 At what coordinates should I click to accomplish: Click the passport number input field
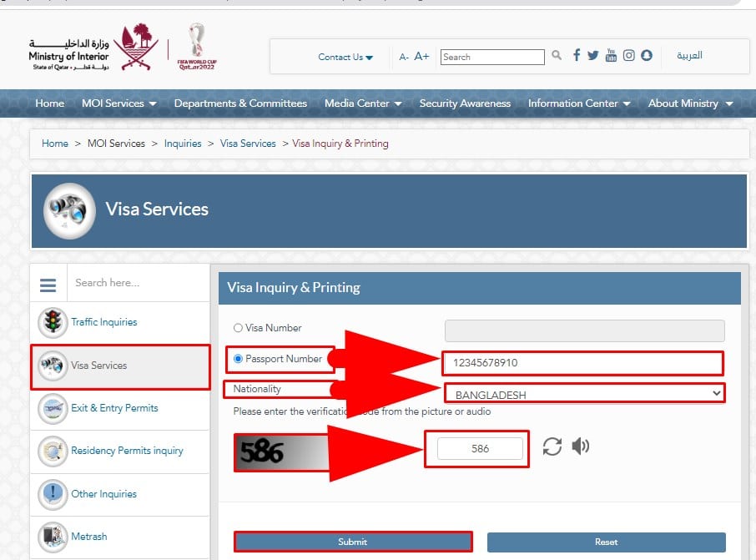(x=582, y=363)
